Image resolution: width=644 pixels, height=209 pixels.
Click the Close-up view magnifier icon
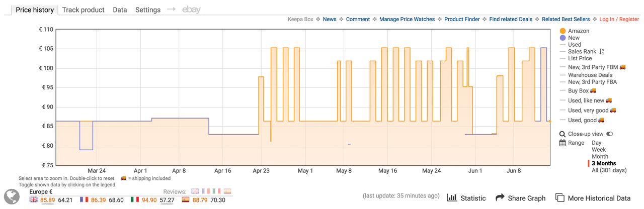click(562, 134)
